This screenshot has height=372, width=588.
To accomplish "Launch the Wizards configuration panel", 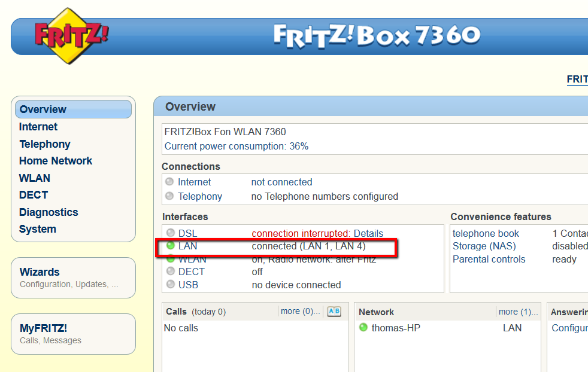I will tap(73, 278).
